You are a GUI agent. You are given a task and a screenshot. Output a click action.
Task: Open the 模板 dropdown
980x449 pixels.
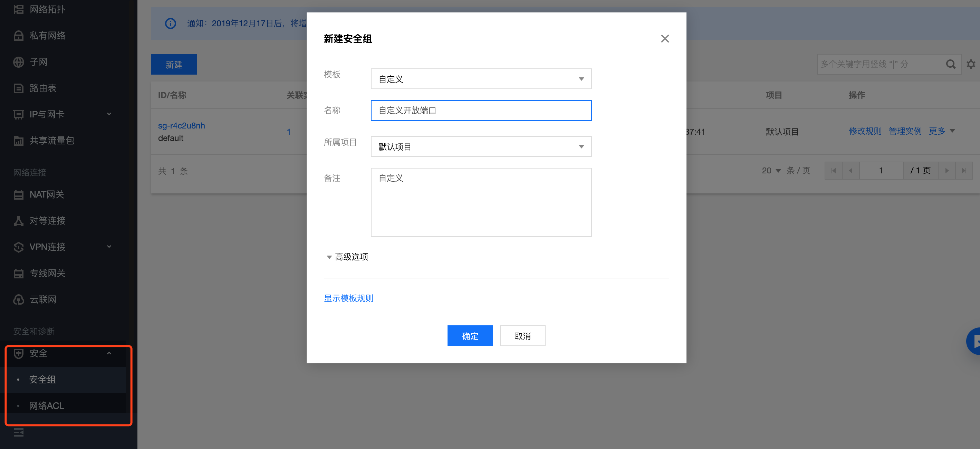481,79
